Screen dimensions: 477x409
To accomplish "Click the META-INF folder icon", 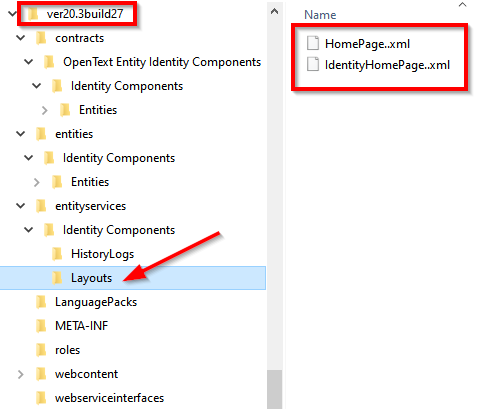I will point(41,326).
